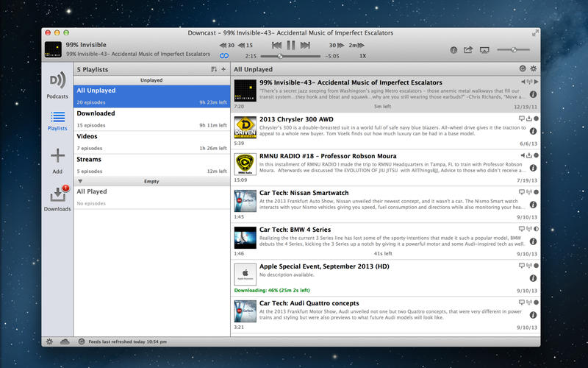Click the cloud sync icon in status bar
This screenshot has width=588, height=368.
point(65,342)
